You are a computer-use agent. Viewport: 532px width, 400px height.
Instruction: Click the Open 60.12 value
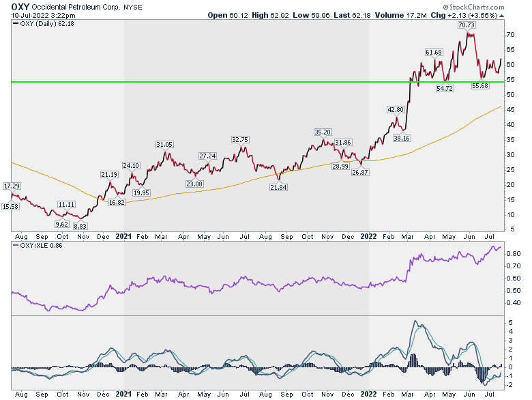(x=228, y=15)
